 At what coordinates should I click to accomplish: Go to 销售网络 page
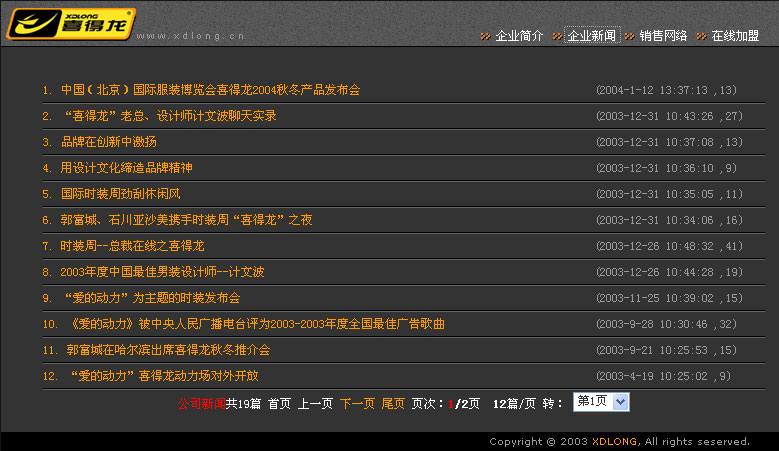point(663,36)
